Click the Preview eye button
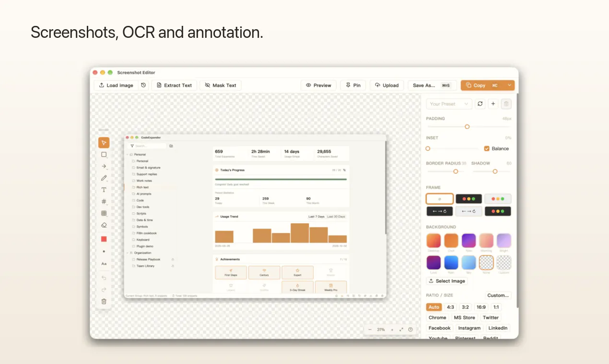The height and width of the screenshot is (364, 609). (x=318, y=85)
